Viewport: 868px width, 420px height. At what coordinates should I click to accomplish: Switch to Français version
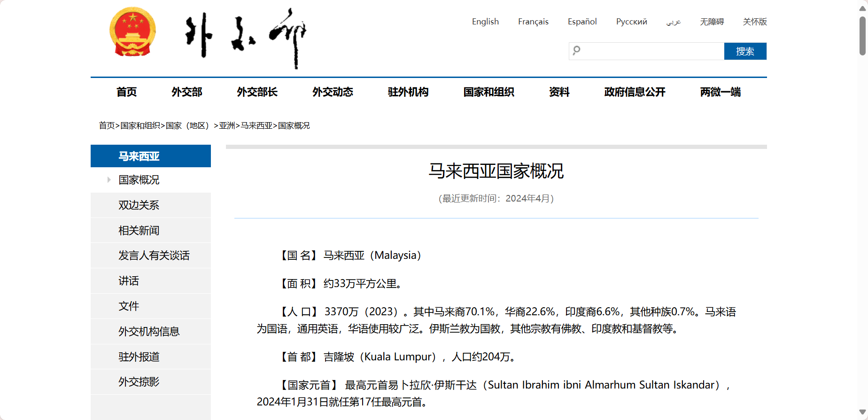[x=533, y=22]
